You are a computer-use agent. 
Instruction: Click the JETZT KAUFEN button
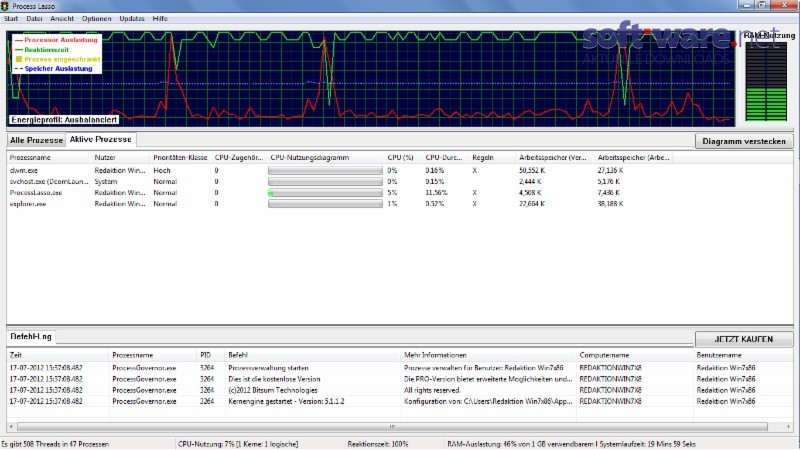click(744, 339)
